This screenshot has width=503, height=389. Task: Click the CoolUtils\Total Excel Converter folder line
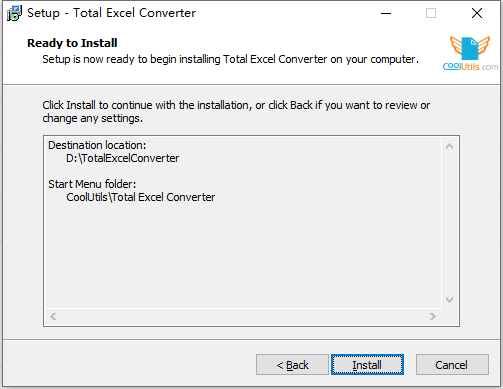click(x=141, y=197)
